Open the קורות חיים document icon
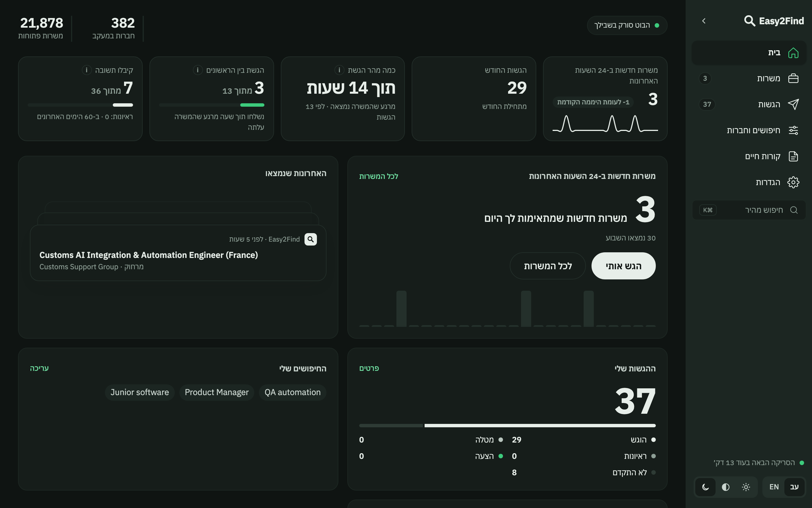This screenshot has width=812, height=508. pos(793,156)
